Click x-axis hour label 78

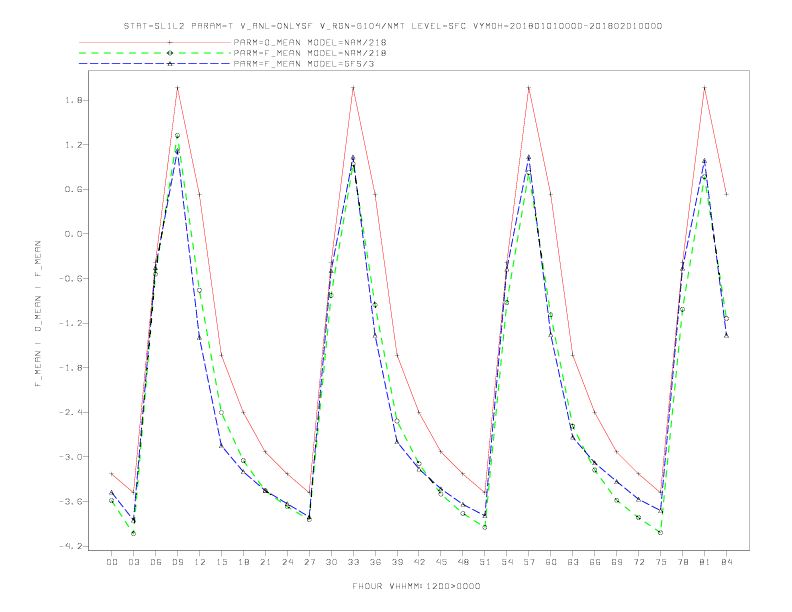682,562
